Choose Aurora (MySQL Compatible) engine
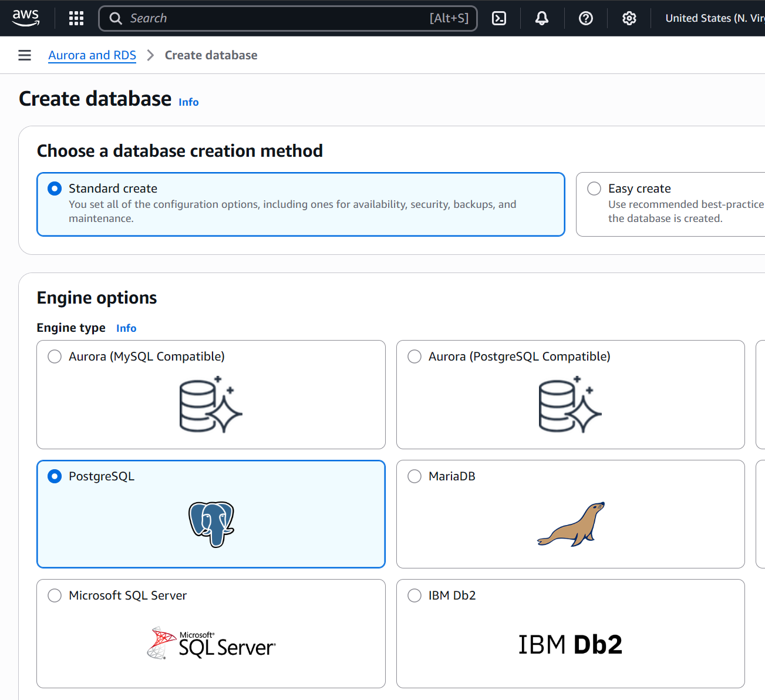765x700 pixels. [x=55, y=356]
